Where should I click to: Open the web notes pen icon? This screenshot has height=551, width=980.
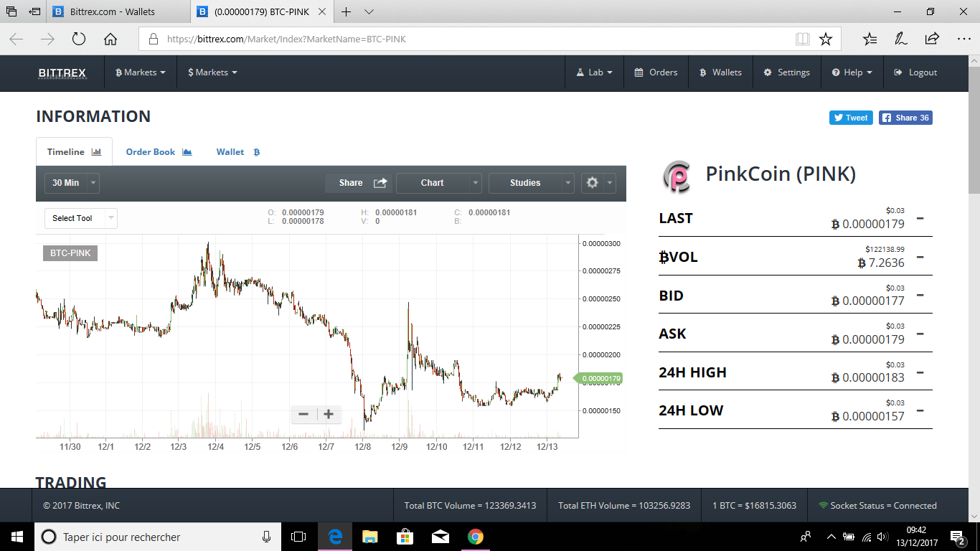point(901,39)
